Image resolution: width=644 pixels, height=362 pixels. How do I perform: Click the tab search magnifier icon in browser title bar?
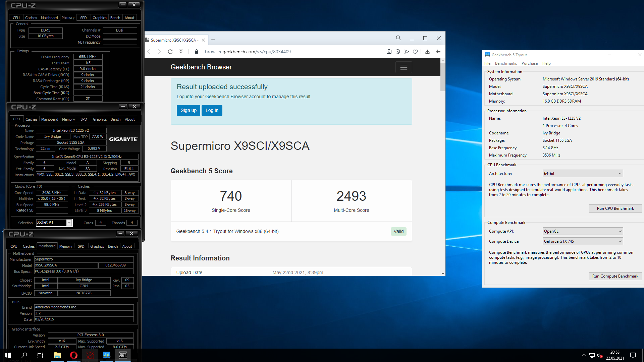click(398, 38)
